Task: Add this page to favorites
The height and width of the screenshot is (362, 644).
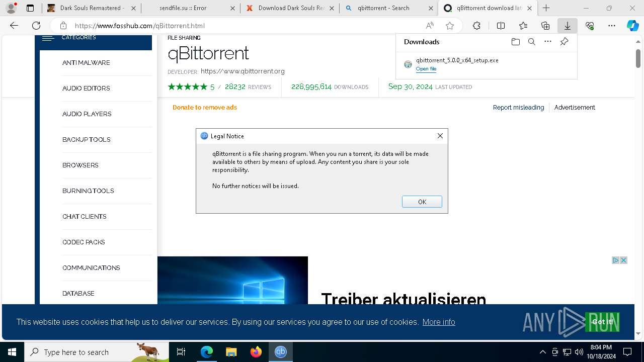Action: pyautogui.click(x=450, y=26)
